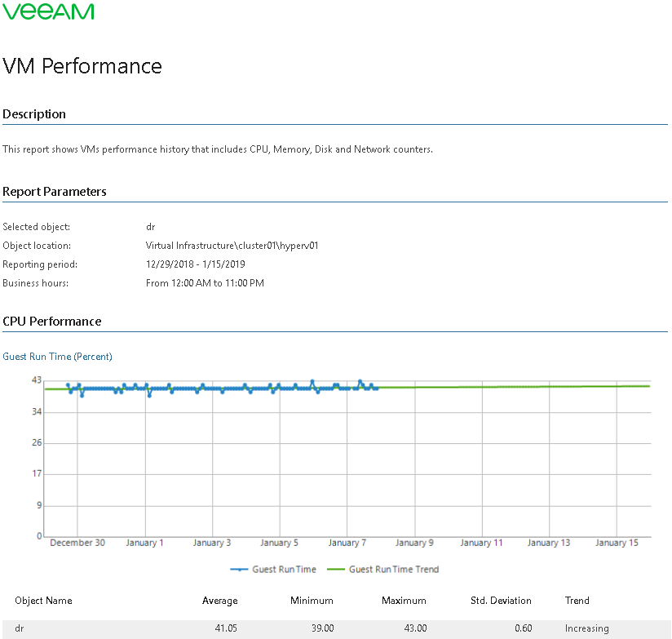Click the Report Parameters section heading
Viewport: 672px width, 639px height.
55,192
